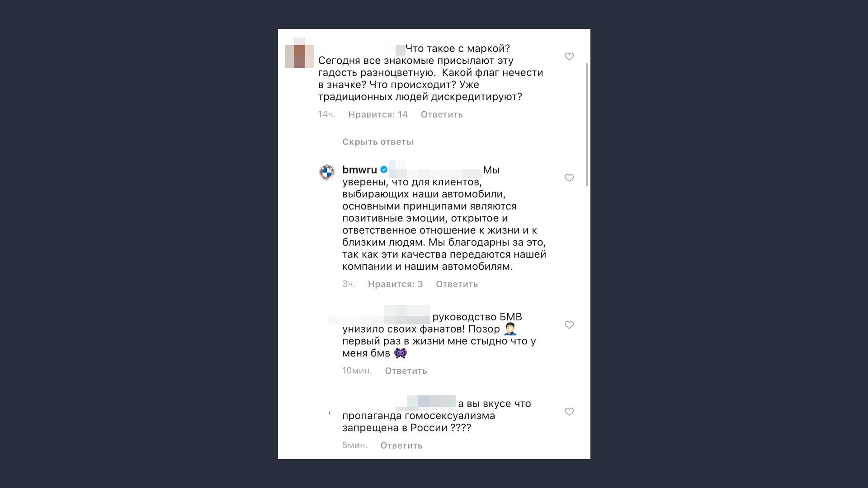Open 'Нравится: 3' likes list

coord(395,284)
